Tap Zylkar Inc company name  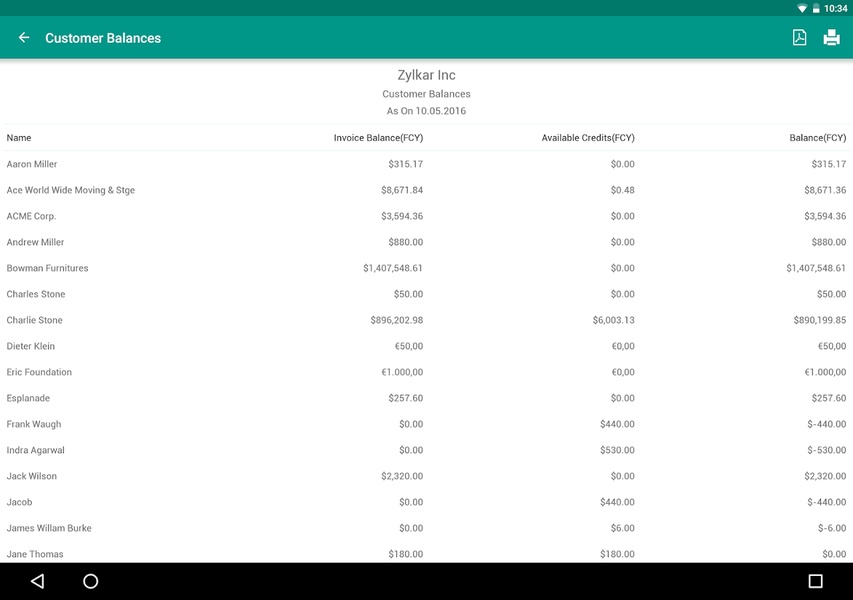point(426,75)
